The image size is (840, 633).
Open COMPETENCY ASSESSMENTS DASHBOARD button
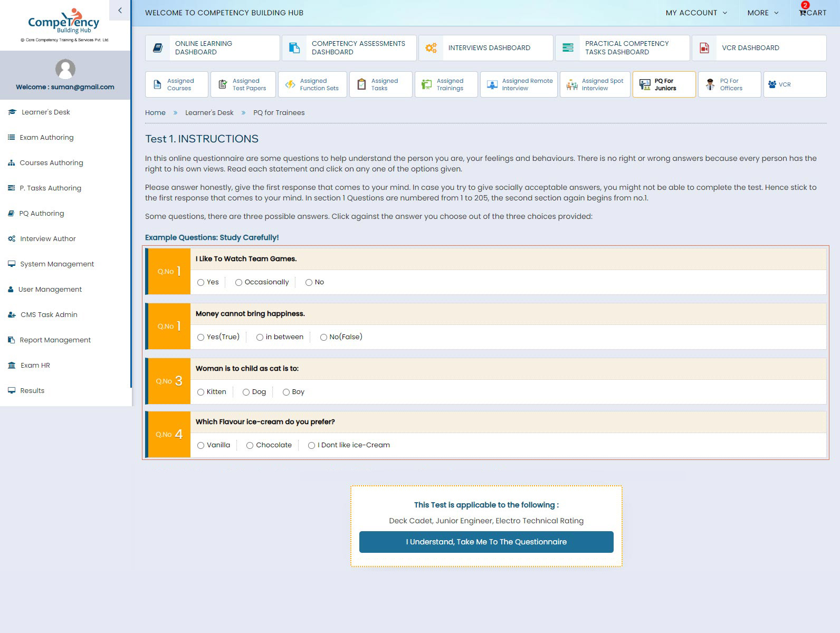click(x=349, y=48)
